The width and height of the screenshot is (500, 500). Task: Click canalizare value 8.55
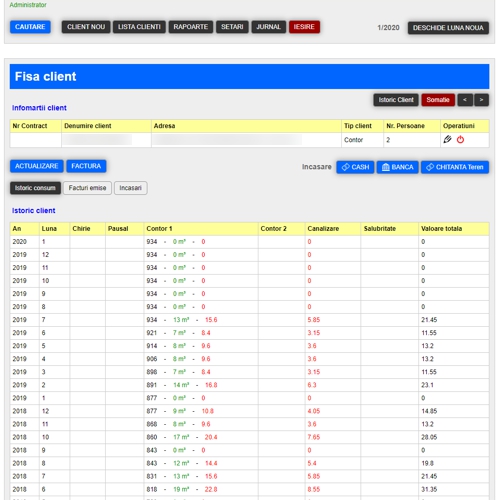pos(314,489)
